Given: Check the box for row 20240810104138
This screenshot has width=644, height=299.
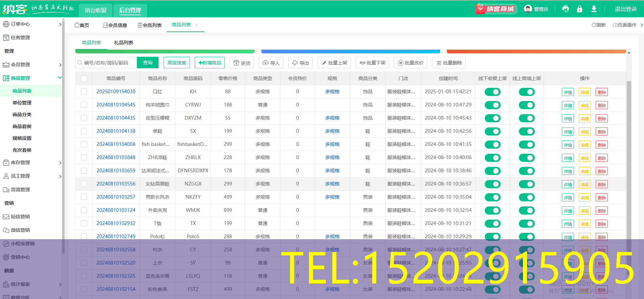Looking at the screenshot, I should click(x=84, y=131).
